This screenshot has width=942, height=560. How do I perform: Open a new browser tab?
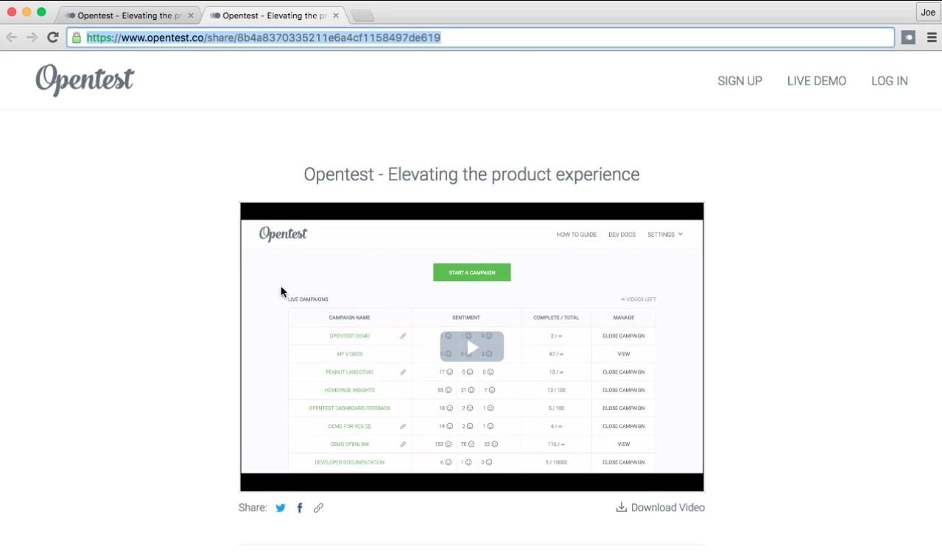362,15
